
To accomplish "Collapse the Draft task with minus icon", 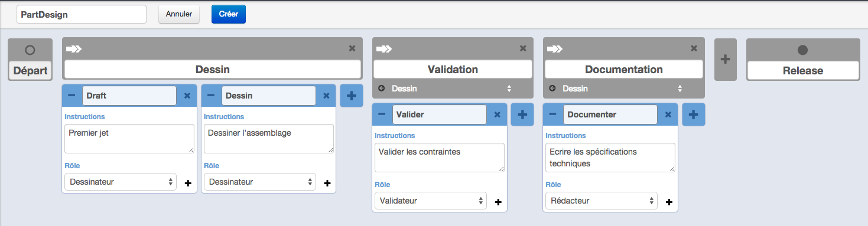I will tap(71, 96).
